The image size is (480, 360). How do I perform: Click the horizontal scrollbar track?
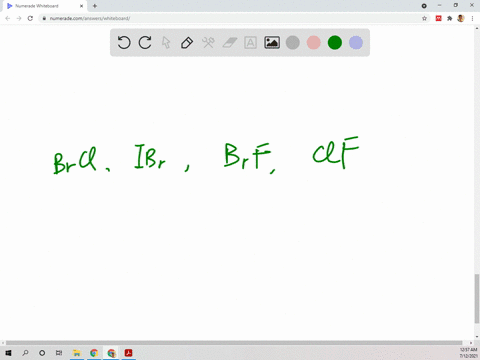pos(234,343)
